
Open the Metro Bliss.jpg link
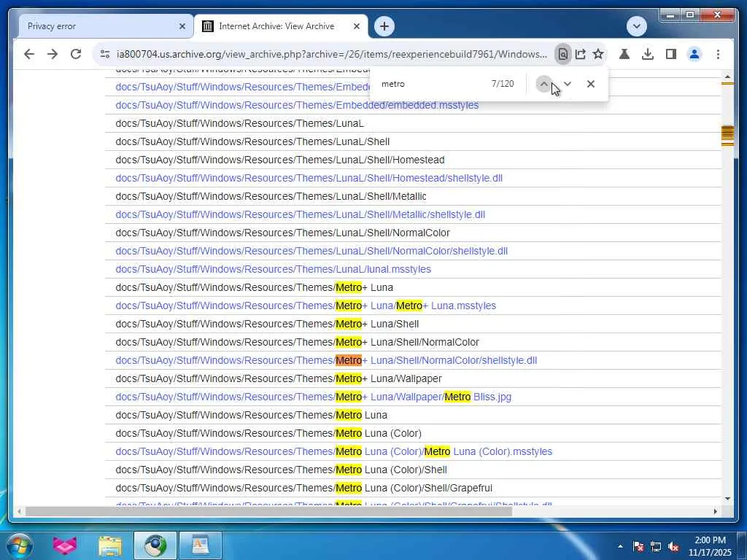pos(314,397)
